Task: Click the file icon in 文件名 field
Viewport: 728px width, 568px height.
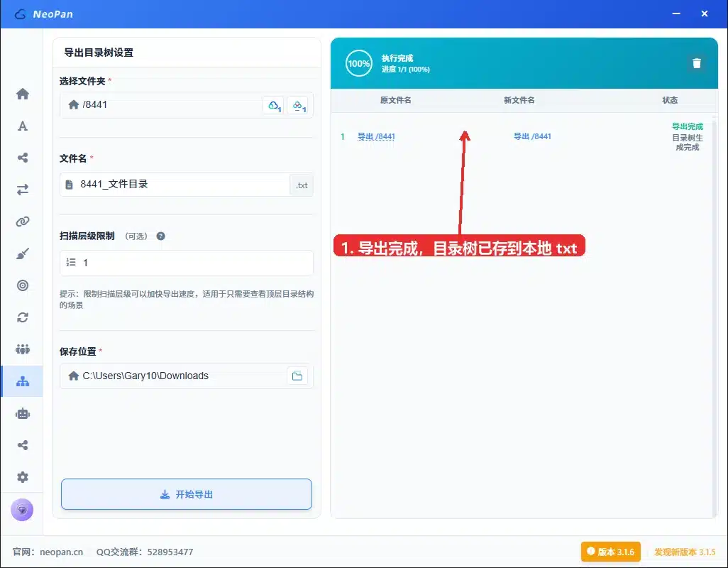Action: point(69,185)
